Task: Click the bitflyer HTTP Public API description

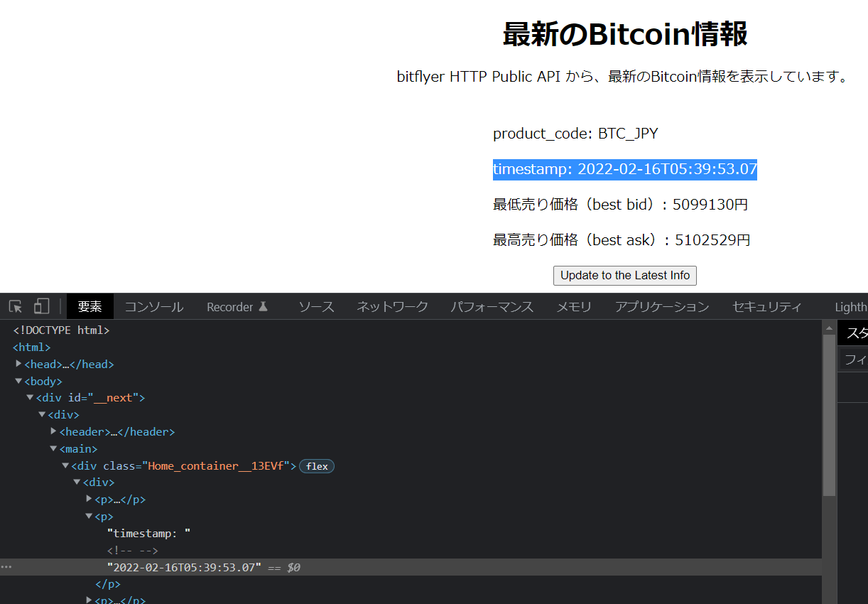Action: (x=623, y=77)
